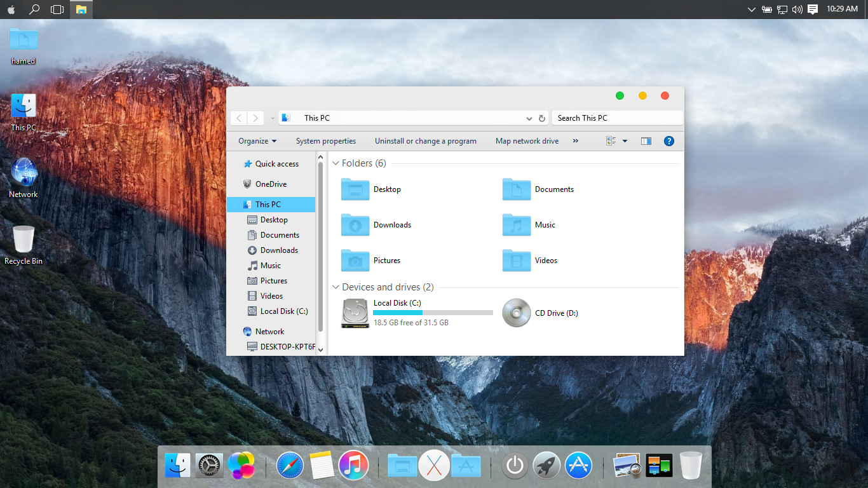Image resolution: width=868 pixels, height=488 pixels.
Task: Click the Search This PC field
Action: (x=616, y=118)
